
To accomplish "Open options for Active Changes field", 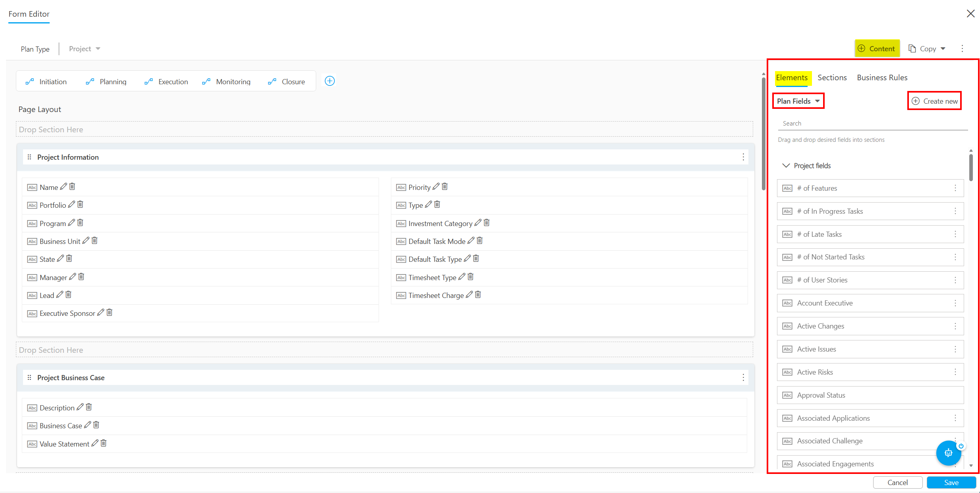I will click(955, 326).
